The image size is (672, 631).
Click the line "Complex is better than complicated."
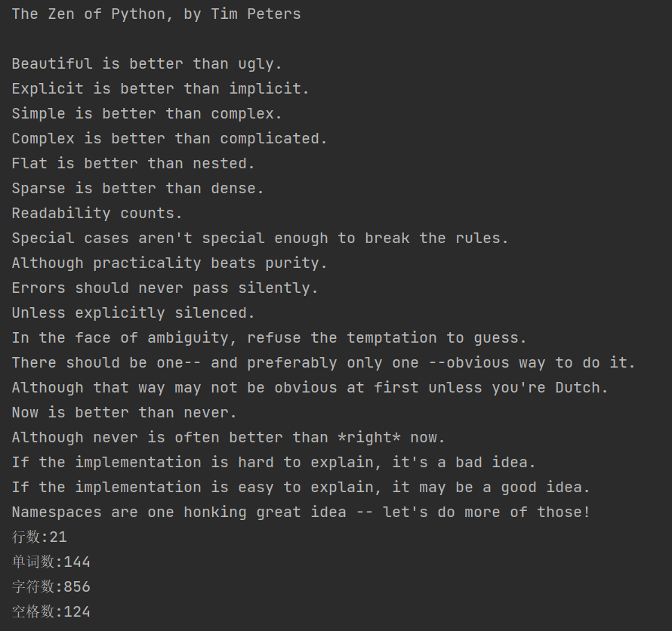pyautogui.click(x=169, y=138)
